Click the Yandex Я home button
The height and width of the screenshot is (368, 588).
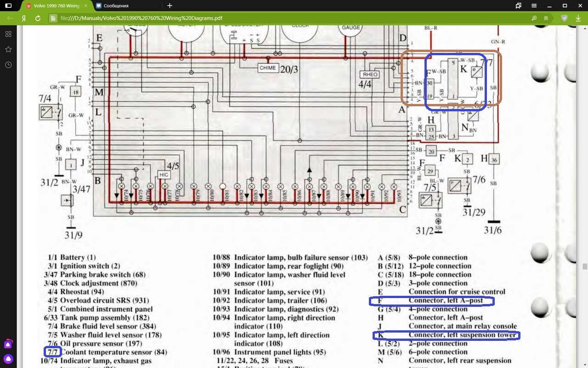23,18
